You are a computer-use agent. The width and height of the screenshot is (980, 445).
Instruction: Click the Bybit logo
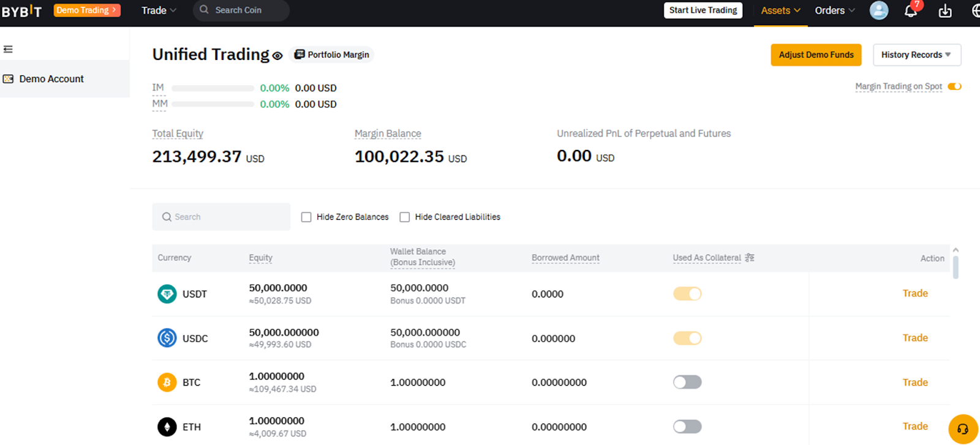point(21,10)
